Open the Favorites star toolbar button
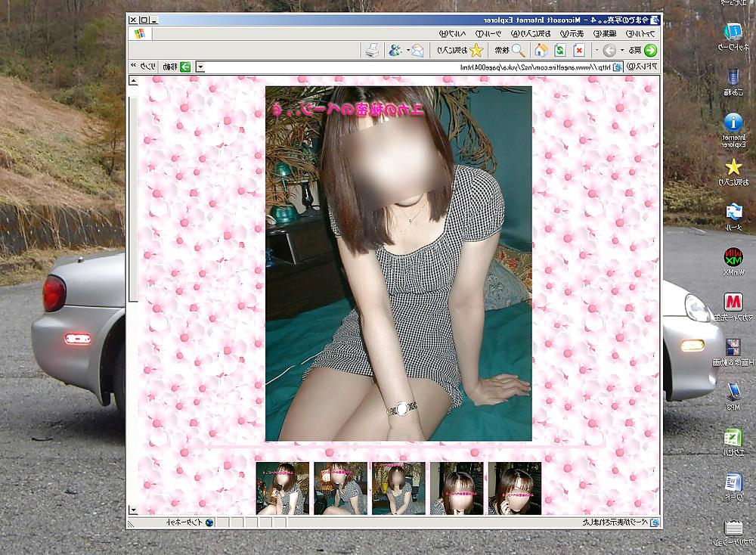The image size is (756, 555). pos(460,50)
